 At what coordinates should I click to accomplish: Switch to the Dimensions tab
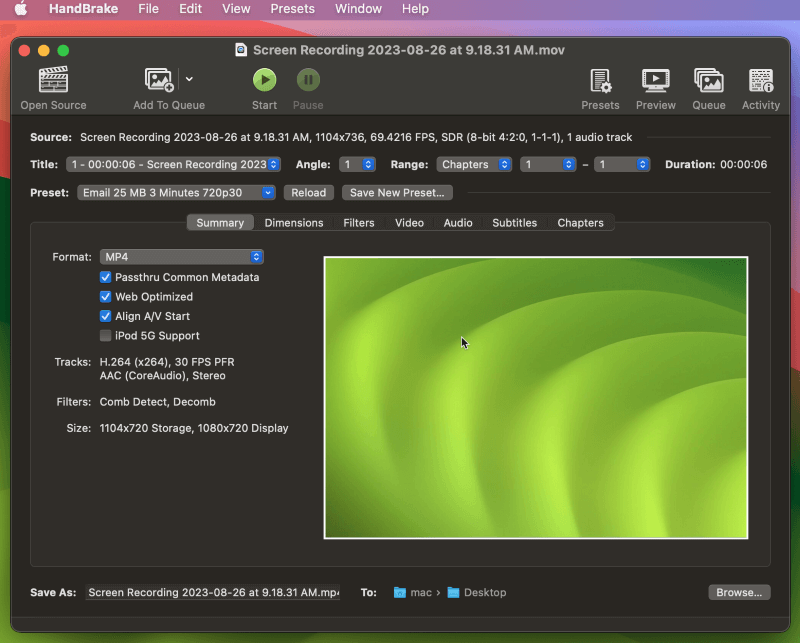coord(293,223)
